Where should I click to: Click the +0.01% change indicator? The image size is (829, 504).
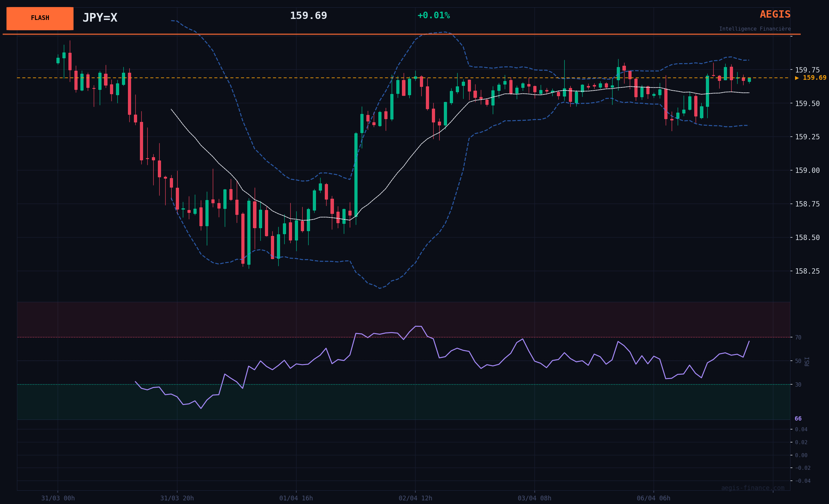pos(433,16)
